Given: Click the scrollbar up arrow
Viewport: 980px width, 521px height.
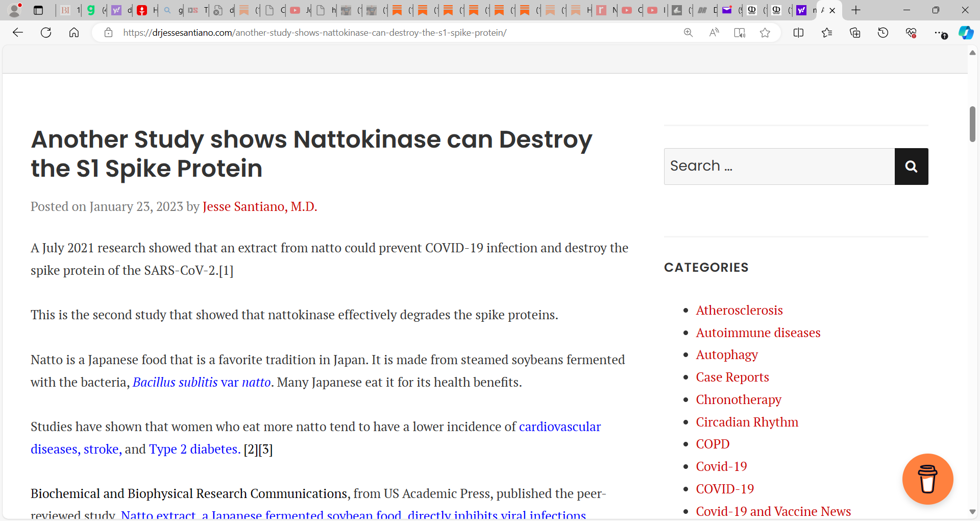Looking at the screenshot, I should [x=972, y=53].
